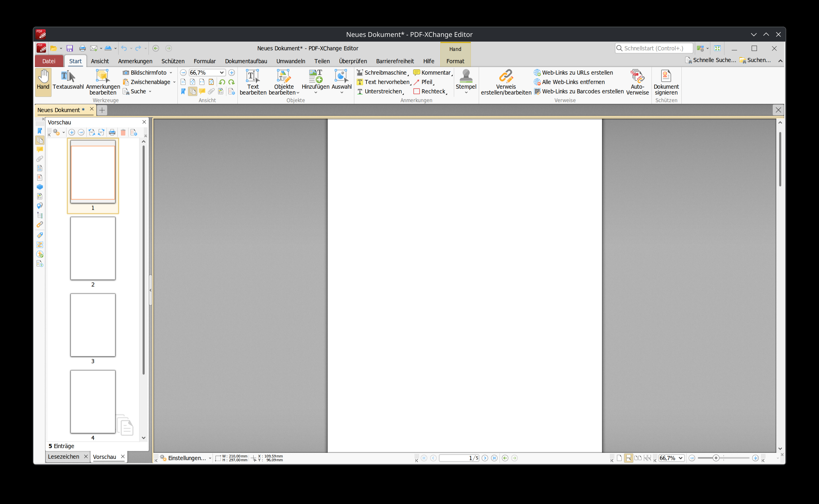Click Web-Links zu Barcodes erstellen
This screenshot has height=504, width=819.
point(579,91)
